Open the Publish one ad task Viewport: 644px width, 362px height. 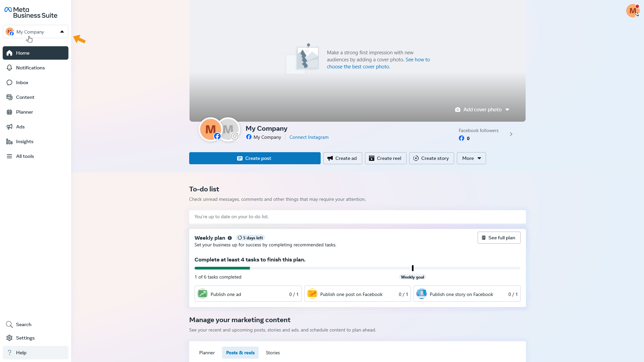[248, 294]
